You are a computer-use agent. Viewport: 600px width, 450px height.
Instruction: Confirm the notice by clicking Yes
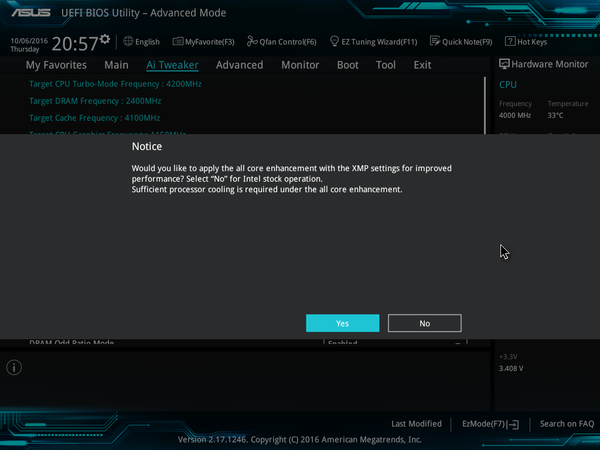coord(342,323)
